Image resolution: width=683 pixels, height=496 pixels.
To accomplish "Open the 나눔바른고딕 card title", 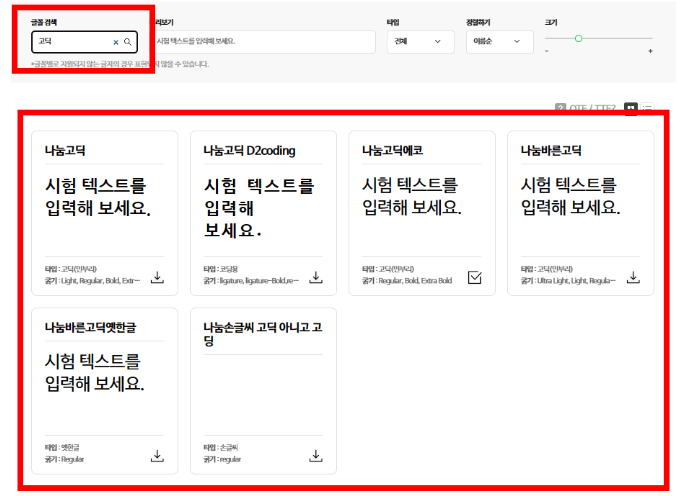I will tap(551, 151).
